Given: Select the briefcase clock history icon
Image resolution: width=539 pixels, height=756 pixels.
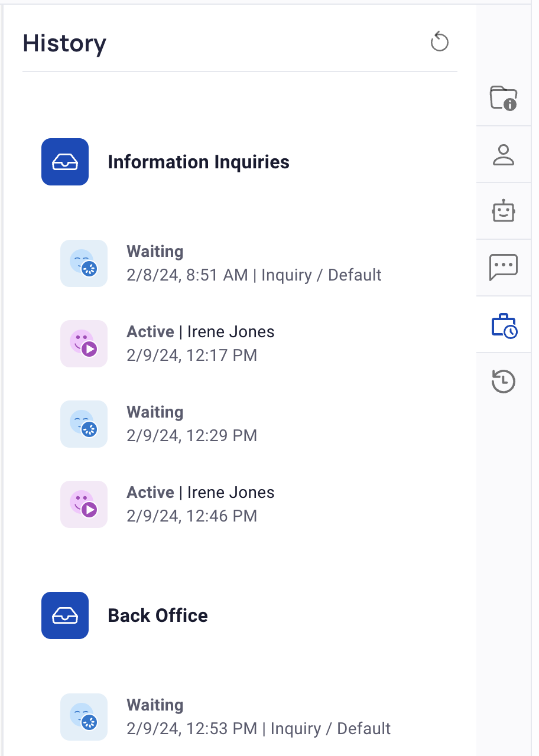Looking at the screenshot, I should coord(504,325).
